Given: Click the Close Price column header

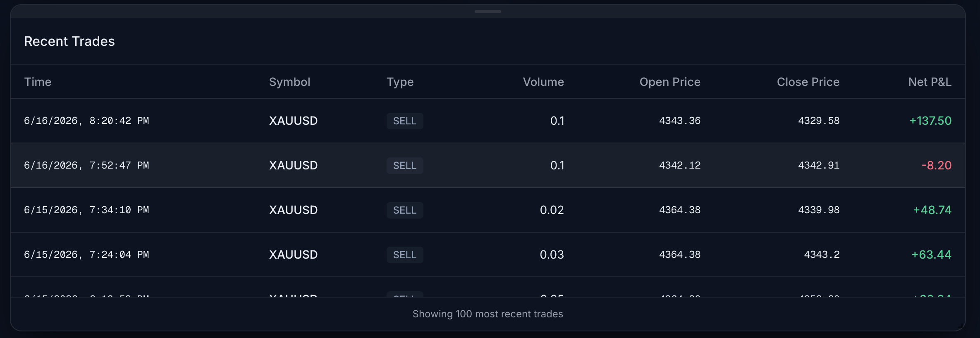Looking at the screenshot, I should 808,82.
